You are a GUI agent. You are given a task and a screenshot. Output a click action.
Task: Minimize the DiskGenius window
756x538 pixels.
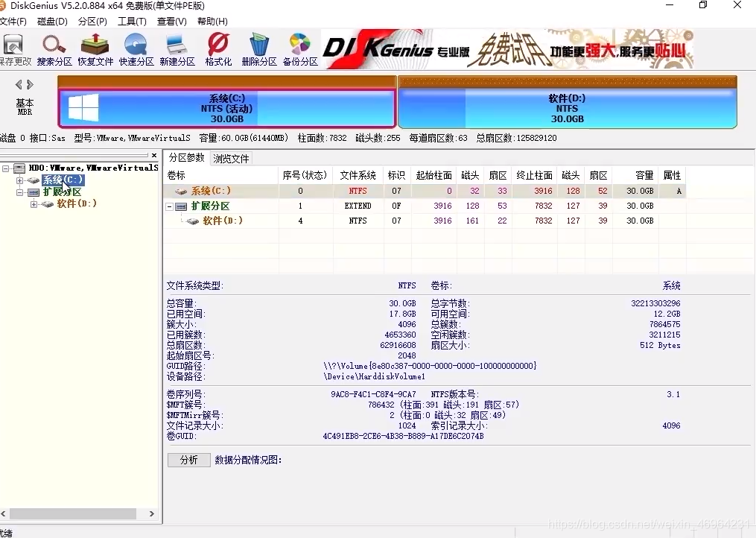click(x=670, y=5)
